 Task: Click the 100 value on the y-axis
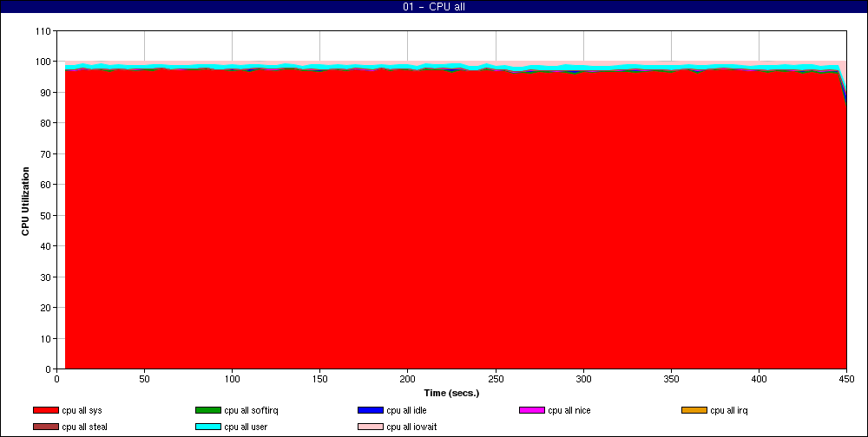[43, 62]
